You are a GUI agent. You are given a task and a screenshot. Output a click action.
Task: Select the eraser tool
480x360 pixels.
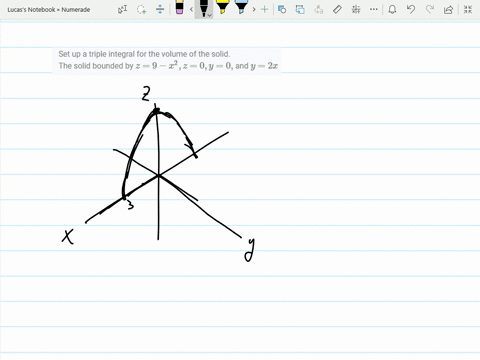[179, 8]
